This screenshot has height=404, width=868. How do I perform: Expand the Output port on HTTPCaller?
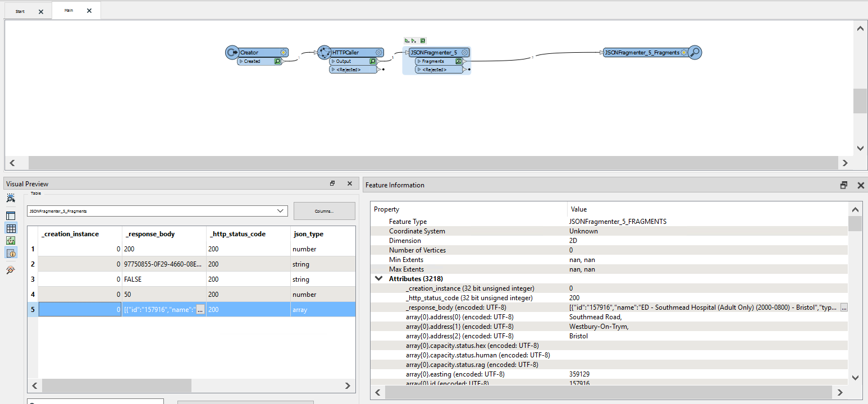click(333, 61)
